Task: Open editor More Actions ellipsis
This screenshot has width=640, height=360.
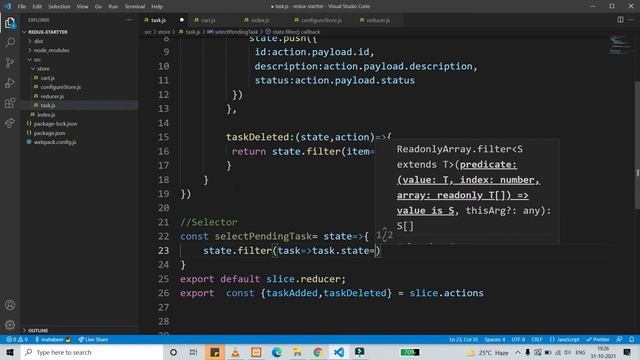Action: coord(631,20)
